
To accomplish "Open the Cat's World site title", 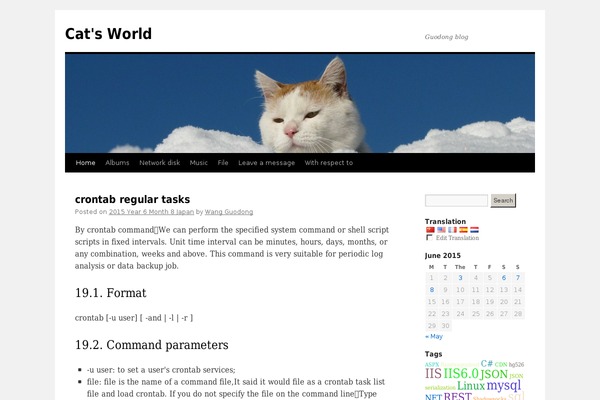I will tap(108, 34).
